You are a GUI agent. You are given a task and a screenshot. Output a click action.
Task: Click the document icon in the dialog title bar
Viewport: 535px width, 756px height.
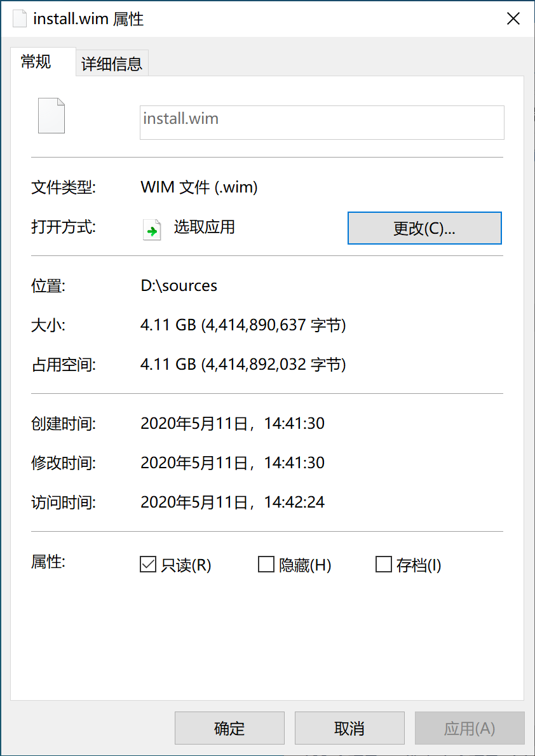point(19,18)
